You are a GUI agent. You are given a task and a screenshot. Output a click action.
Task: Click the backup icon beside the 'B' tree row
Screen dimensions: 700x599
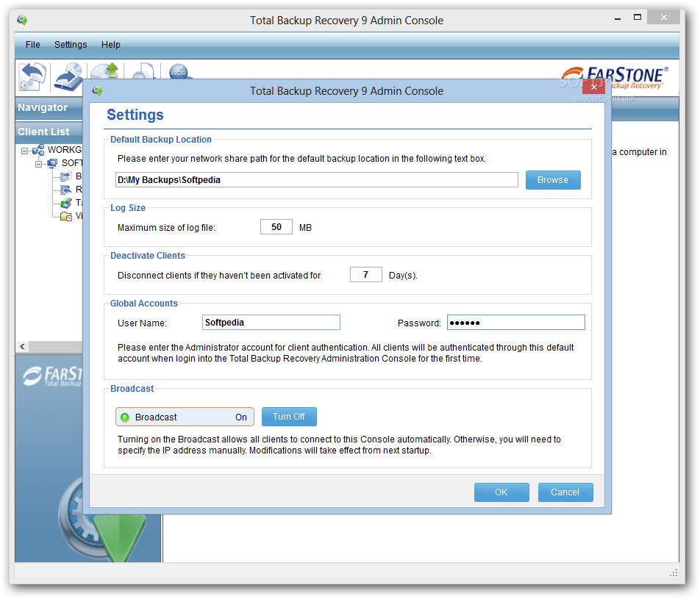tap(66, 176)
